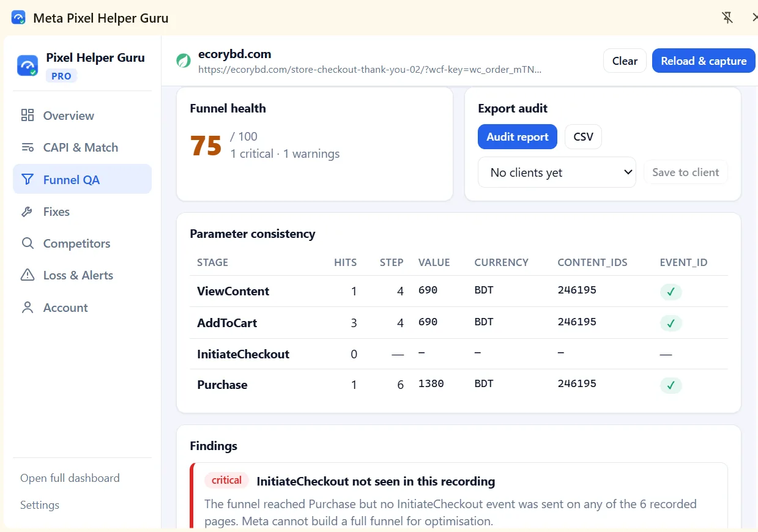Open the CAPI & Match section
Image resolution: width=758 pixels, height=532 pixels.
click(x=82, y=147)
